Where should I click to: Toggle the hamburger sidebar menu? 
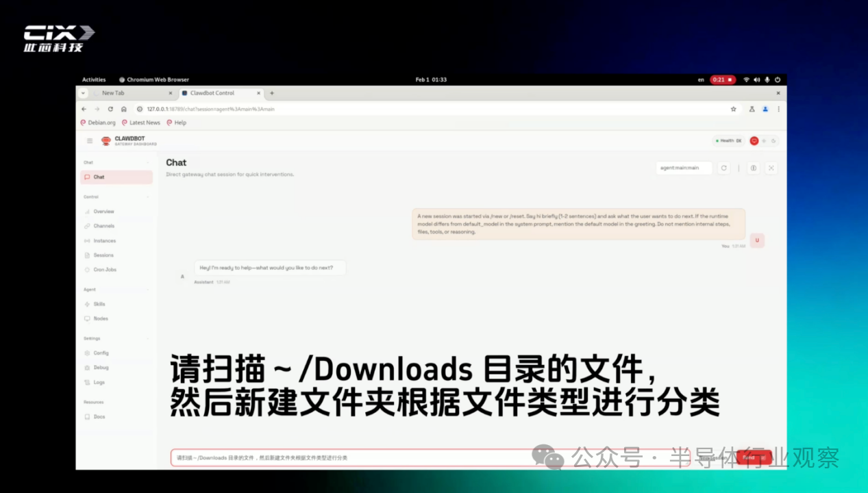coord(90,141)
